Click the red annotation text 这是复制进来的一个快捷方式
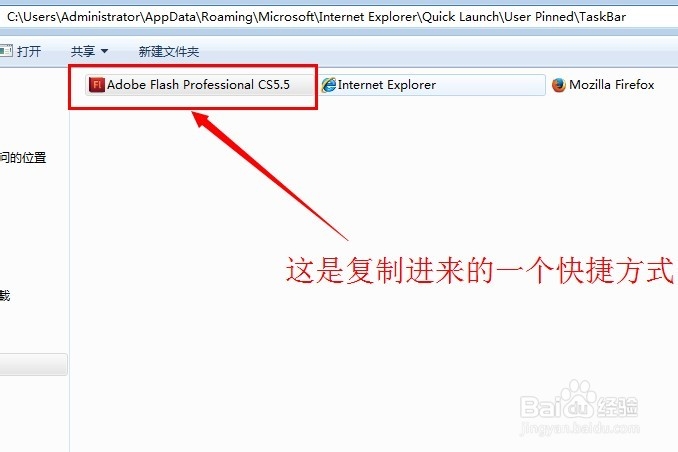 [x=481, y=271]
